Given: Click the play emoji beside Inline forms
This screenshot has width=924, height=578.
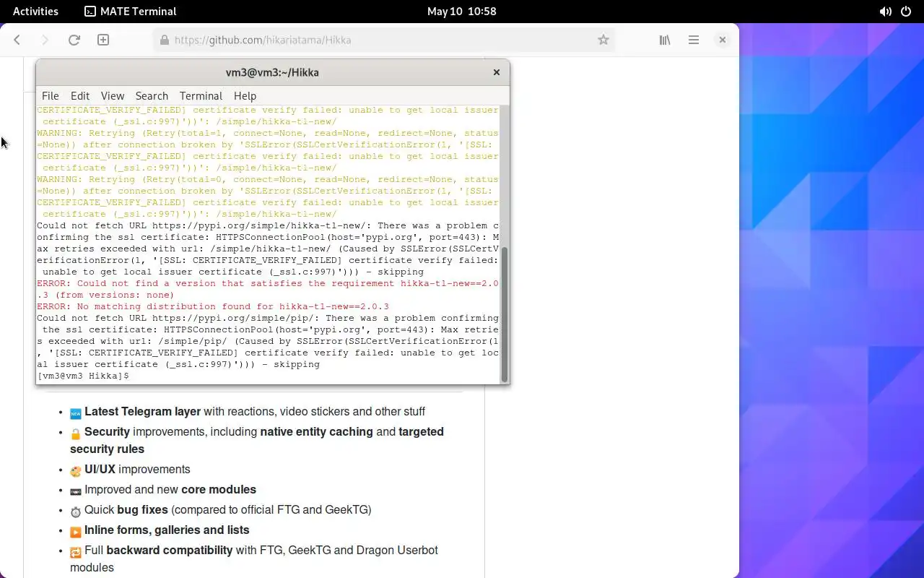Looking at the screenshot, I should click(76, 532).
